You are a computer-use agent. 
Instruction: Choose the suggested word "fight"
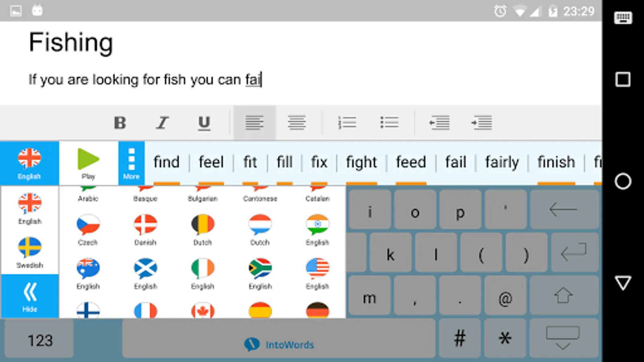[361, 163]
